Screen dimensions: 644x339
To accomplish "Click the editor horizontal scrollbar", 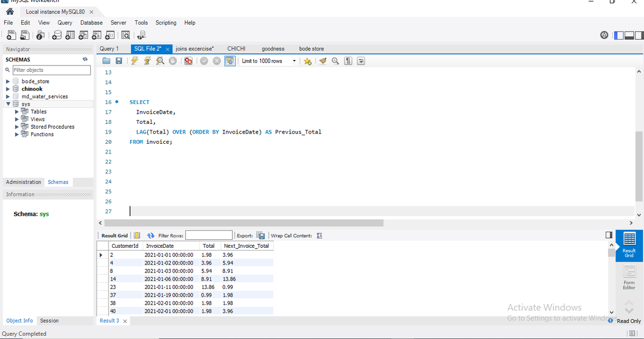I will tap(244, 223).
